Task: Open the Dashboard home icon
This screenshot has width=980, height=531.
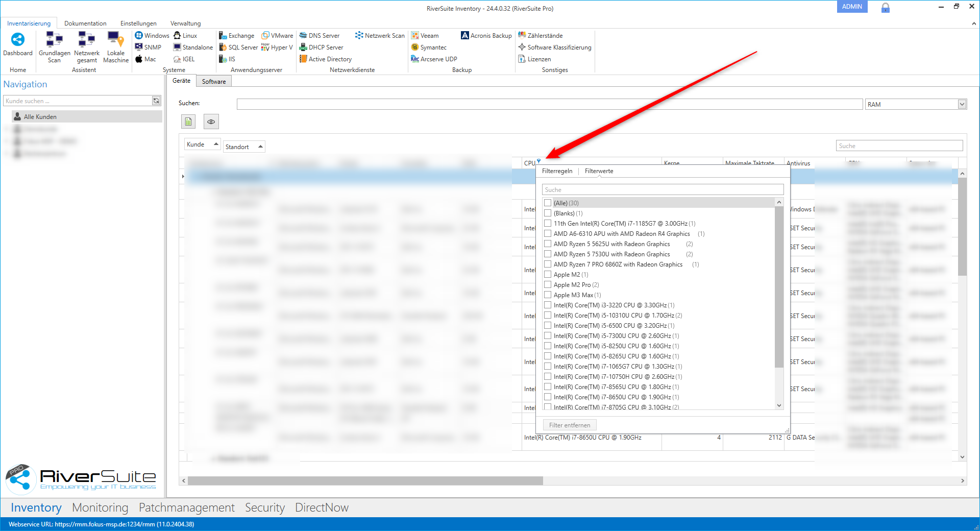Action: coord(18,40)
